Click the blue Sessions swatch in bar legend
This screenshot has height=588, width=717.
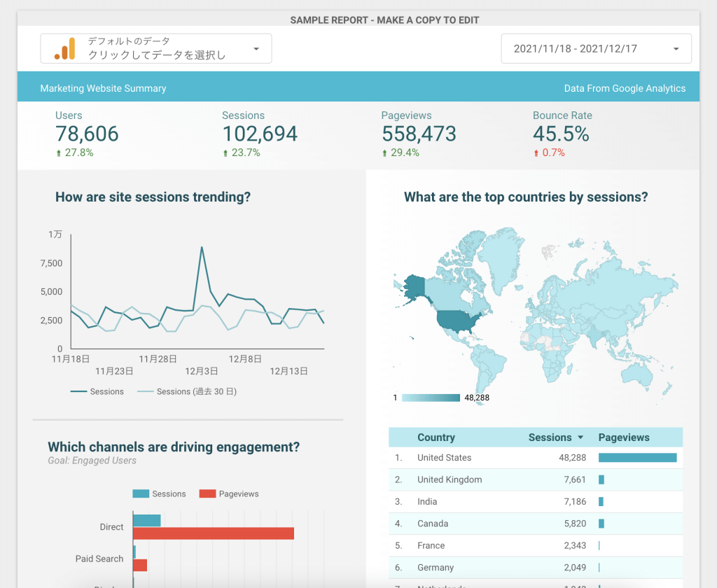141,493
